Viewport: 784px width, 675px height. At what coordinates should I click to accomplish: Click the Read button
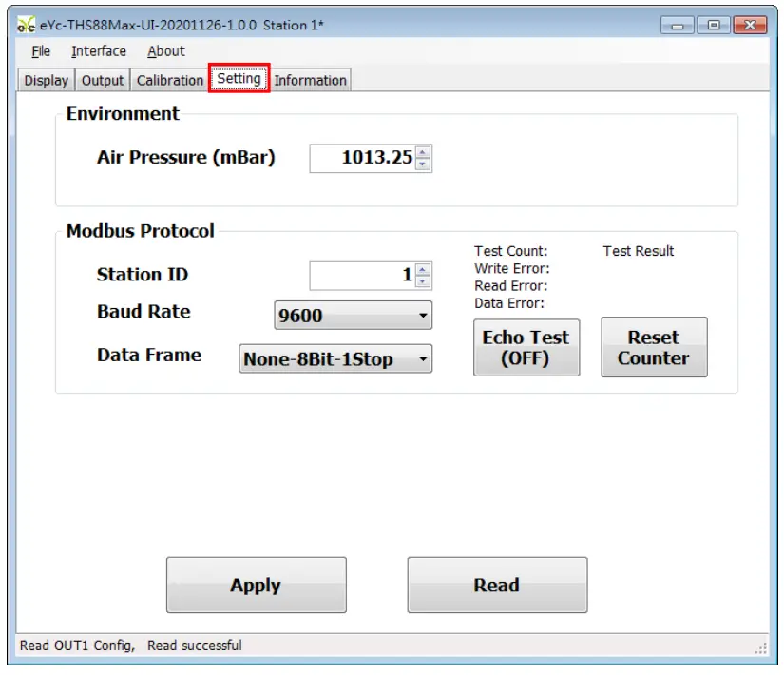497,586
